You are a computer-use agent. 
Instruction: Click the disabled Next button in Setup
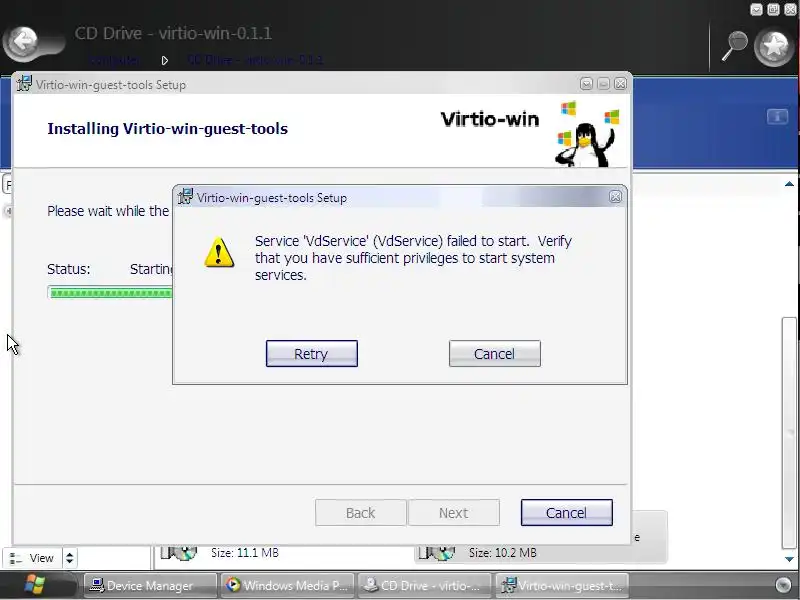click(454, 512)
